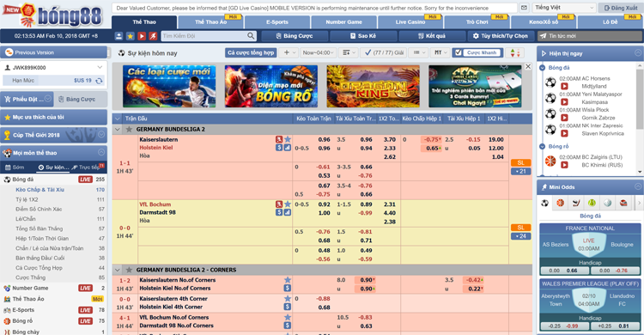
Task: Play Yeni Malatyaspor vs Kasimpasa live stream
Action: pyautogui.click(x=564, y=102)
